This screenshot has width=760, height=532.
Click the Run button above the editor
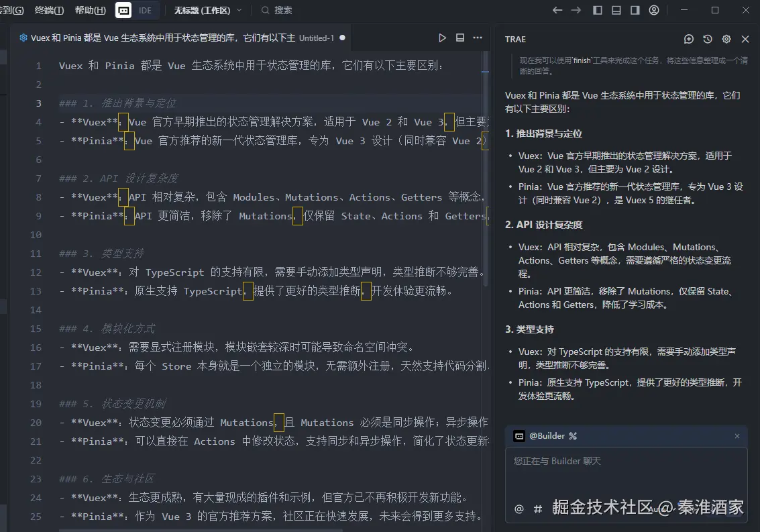click(x=442, y=38)
